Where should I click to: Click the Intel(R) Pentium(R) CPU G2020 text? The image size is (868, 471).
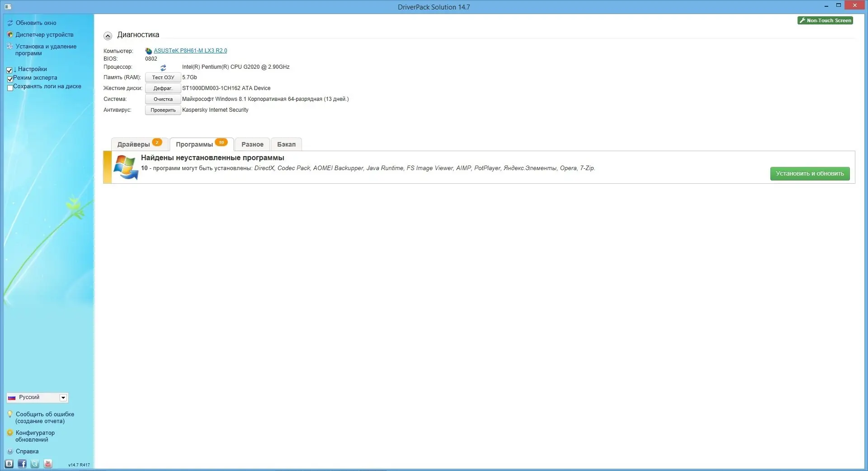pos(236,67)
